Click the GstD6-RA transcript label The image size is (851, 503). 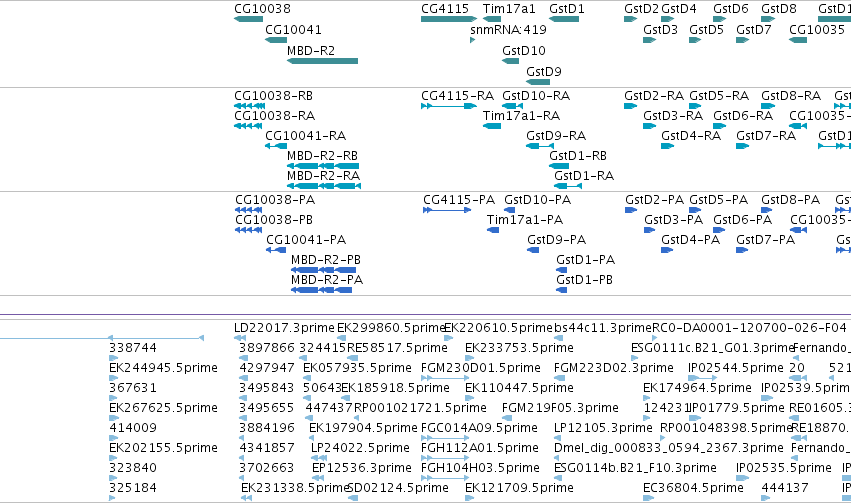[743, 116]
